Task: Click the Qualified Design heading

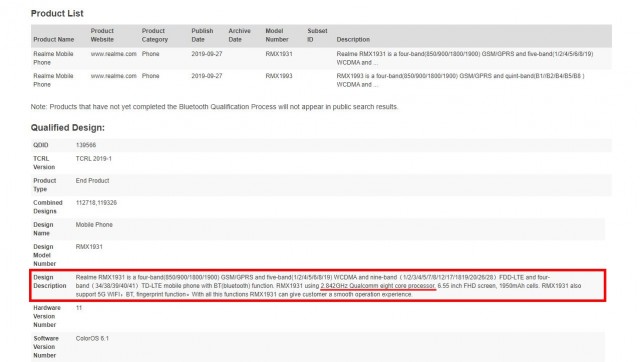Action: (68, 128)
